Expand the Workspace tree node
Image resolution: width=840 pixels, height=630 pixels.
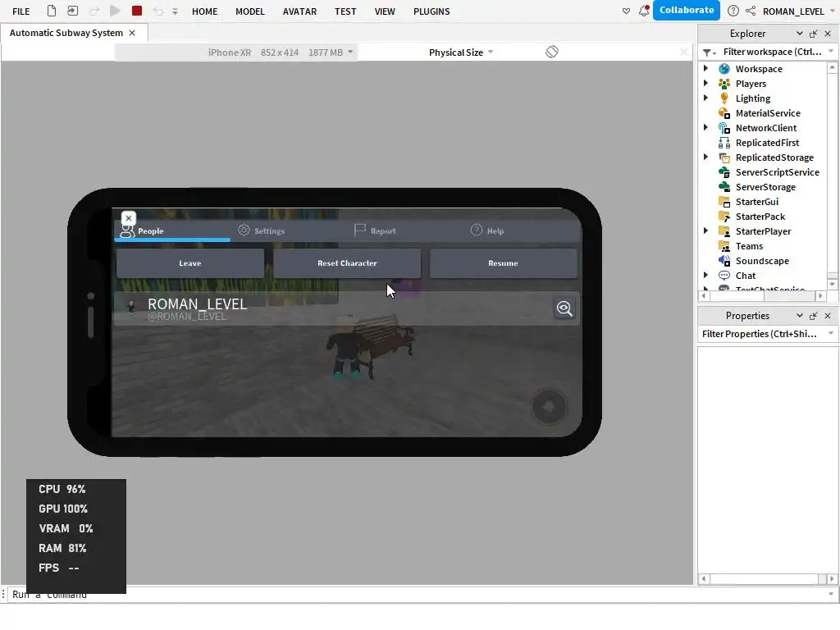705,69
